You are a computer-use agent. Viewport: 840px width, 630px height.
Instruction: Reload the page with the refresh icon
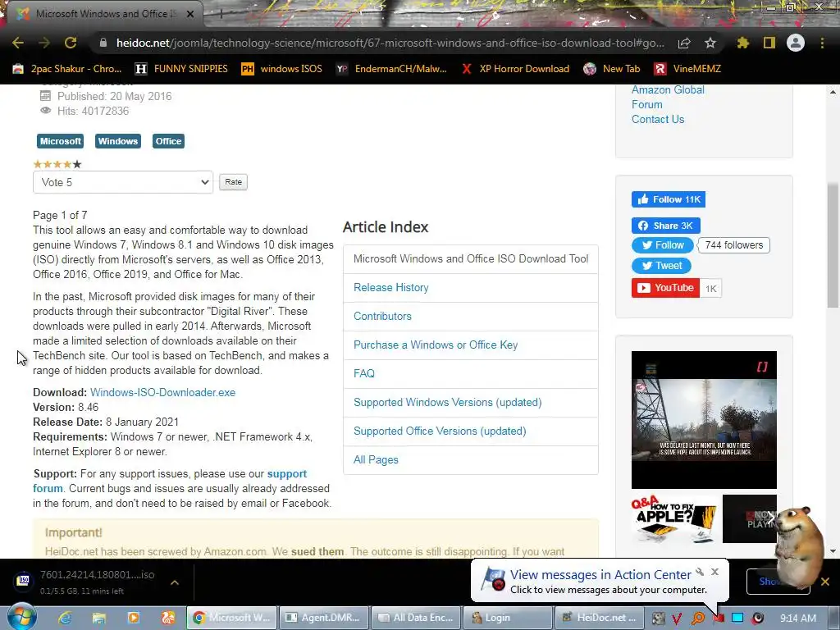71,43
